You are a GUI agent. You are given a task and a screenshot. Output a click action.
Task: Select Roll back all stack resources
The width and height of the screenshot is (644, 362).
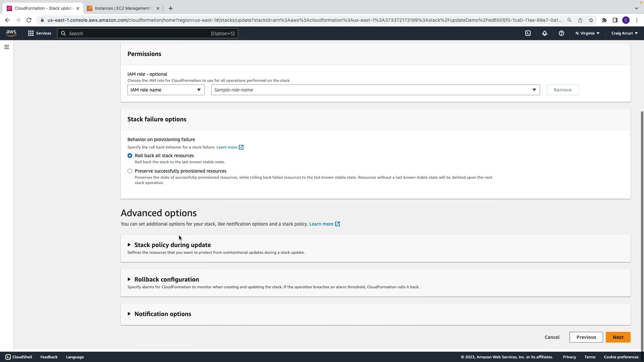(130, 156)
